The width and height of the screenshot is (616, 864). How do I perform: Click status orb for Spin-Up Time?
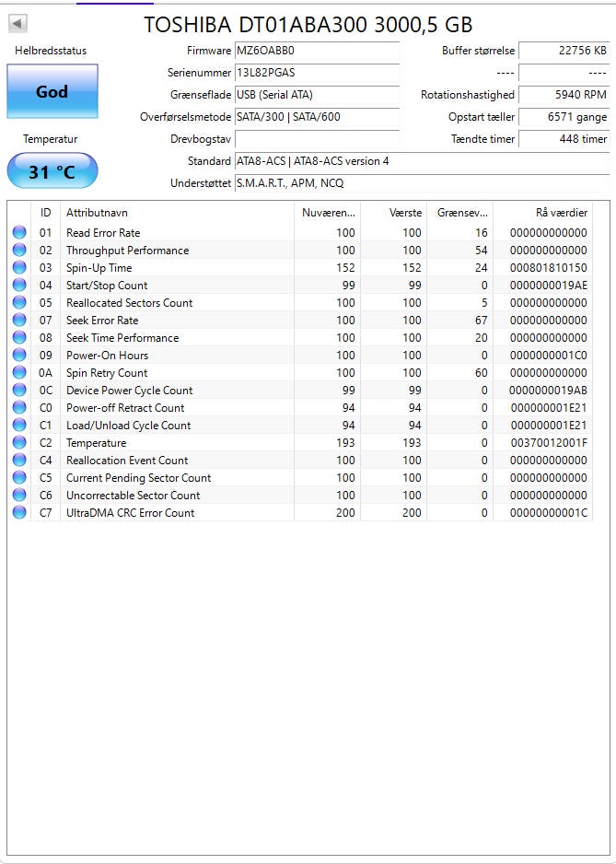pyautogui.click(x=19, y=268)
